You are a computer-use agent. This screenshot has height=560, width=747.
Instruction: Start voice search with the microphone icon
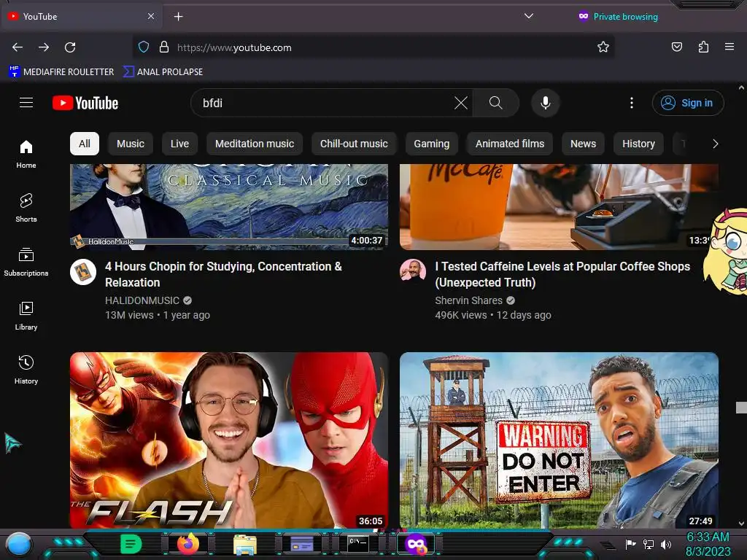click(546, 103)
